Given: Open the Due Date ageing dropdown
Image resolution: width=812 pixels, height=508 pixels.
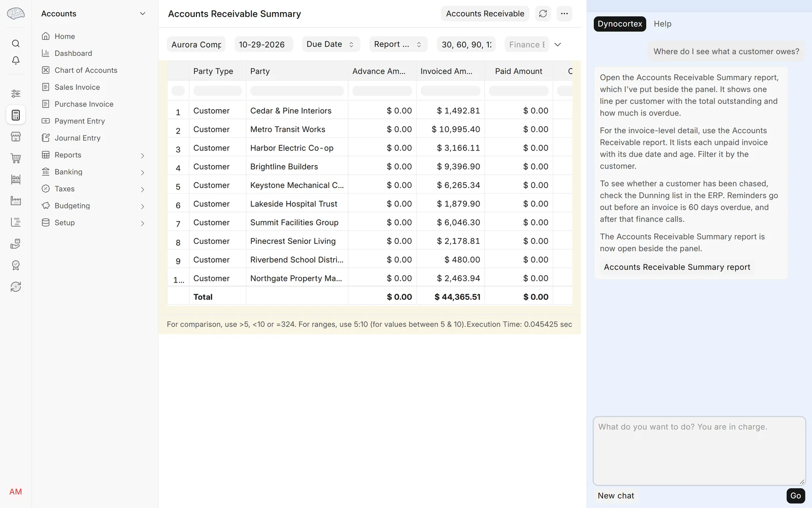Looking at the screenshot, I should tap(331, 44).
